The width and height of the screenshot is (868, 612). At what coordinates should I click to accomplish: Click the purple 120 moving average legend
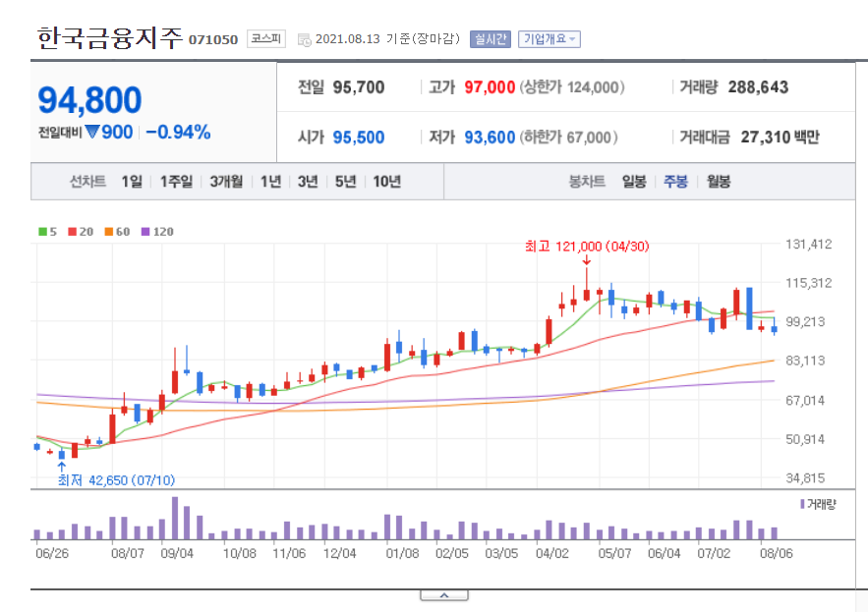point(157,232)
